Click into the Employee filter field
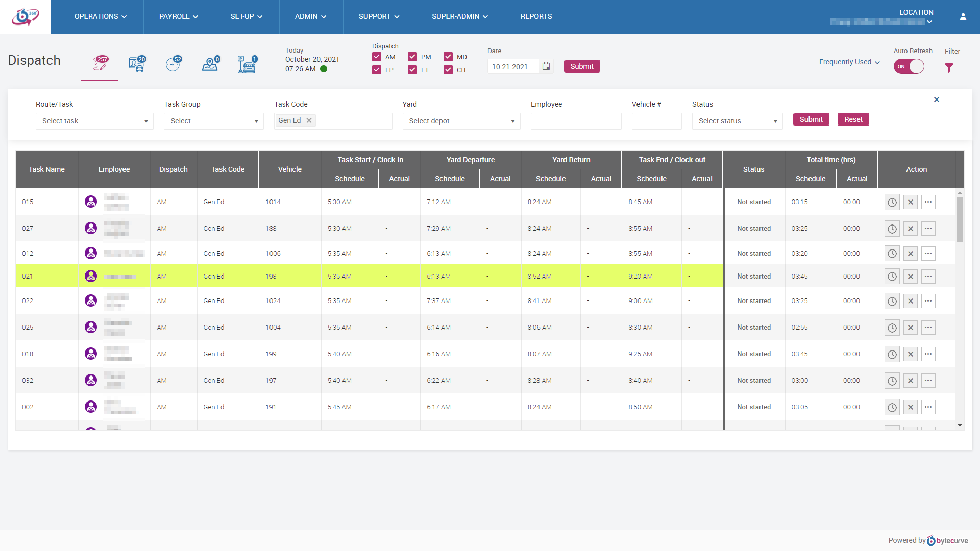This screenshot has height=551, width=980. point(576,121)
